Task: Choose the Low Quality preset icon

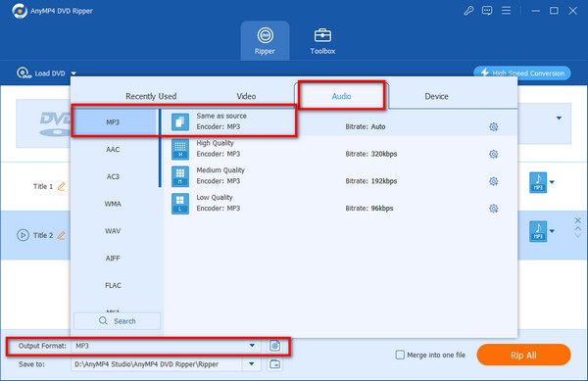Action: coord(180,204)
